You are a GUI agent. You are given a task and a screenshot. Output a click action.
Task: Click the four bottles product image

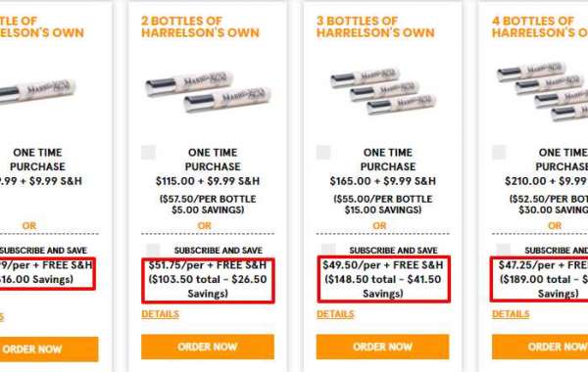pos(542,92)
